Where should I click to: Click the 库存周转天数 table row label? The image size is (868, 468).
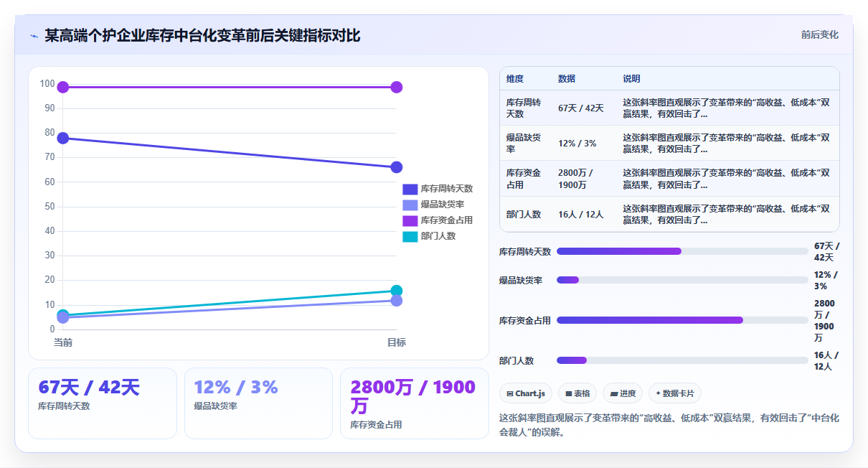point(524,108)
